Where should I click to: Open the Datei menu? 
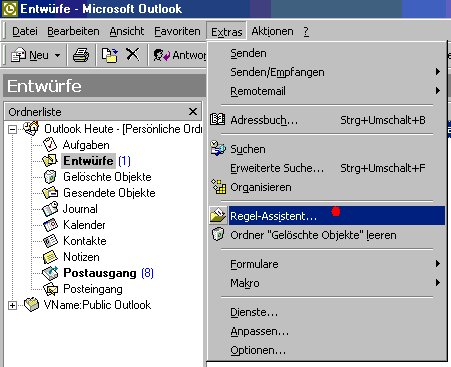[25, 31]
